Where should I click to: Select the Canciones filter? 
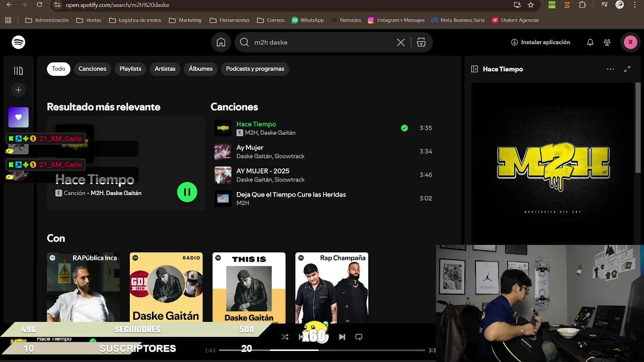93,69
